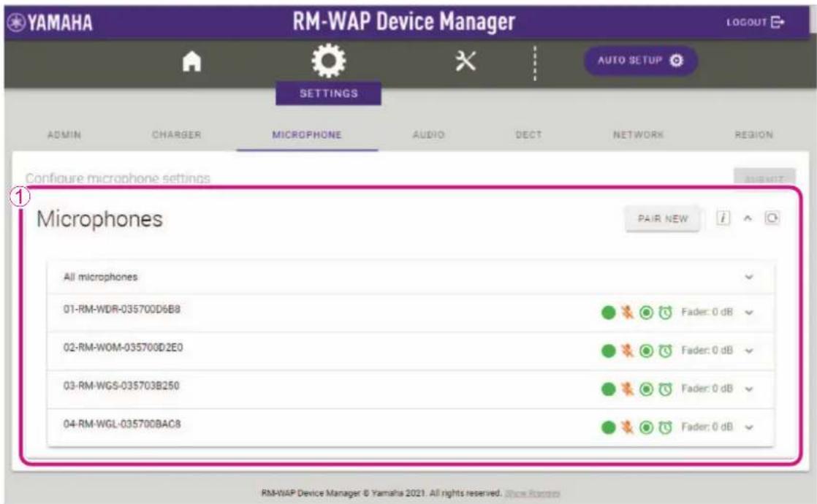Start Auto Setup
817x504 pixels.
click(x=640, y=61)
